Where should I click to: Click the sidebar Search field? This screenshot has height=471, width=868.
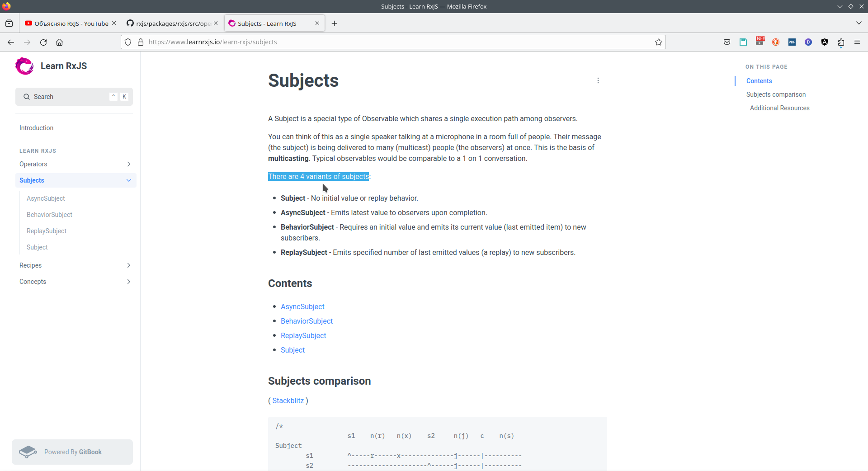[68, 97]
